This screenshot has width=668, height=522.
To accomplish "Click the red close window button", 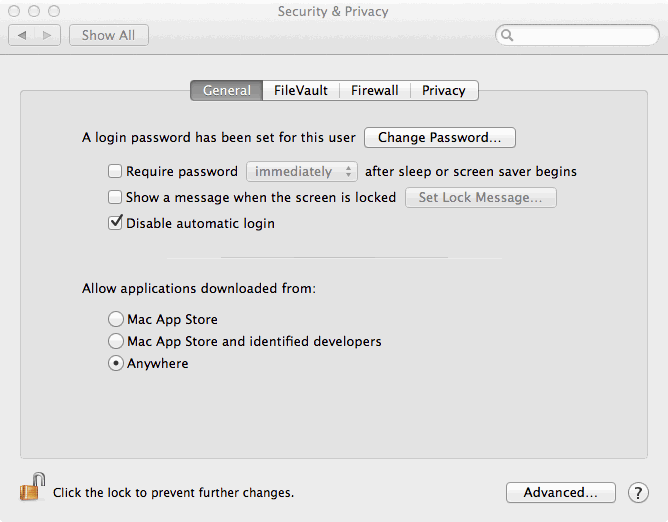I will 14,11.
